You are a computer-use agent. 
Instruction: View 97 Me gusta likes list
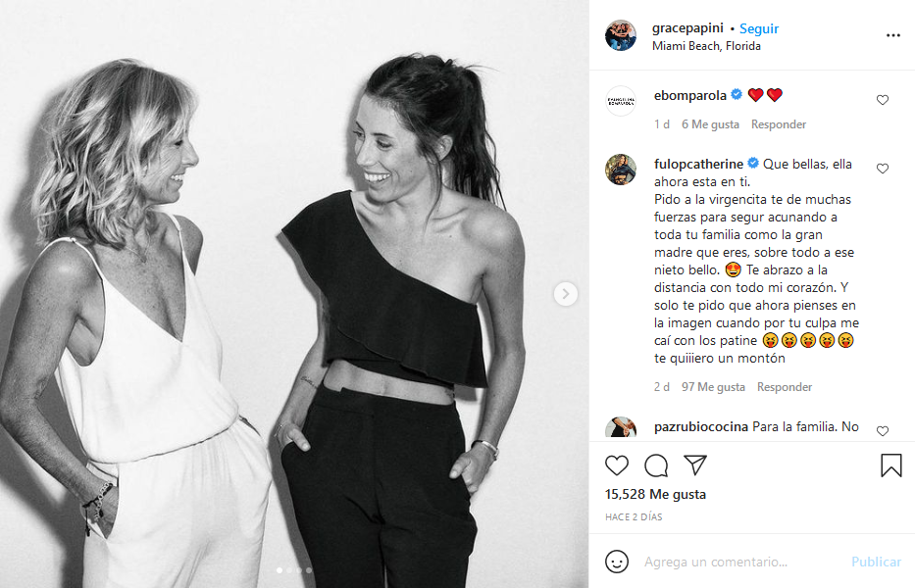click(713, 387)
